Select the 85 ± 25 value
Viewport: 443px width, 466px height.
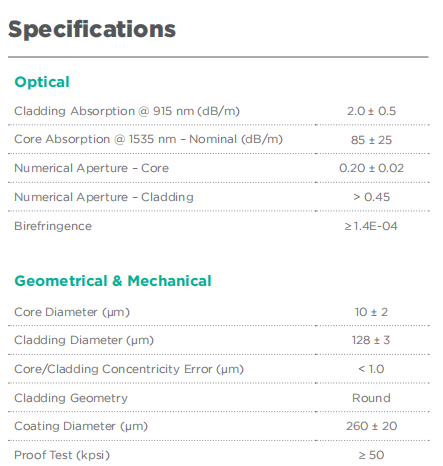coord(371,140)
